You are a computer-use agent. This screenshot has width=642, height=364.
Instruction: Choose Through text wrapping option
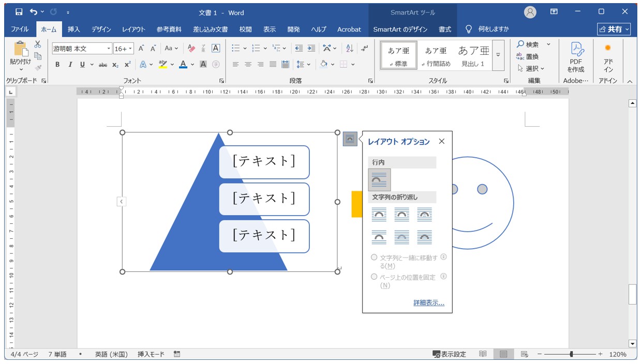point(424,215)
